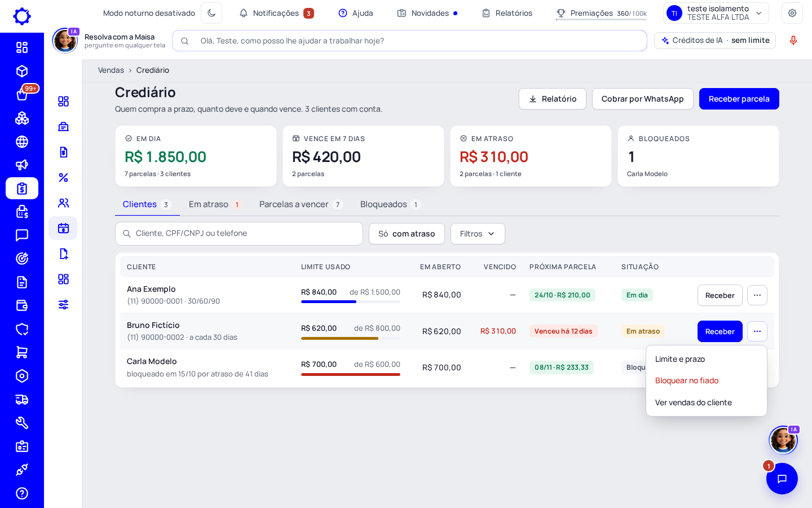Click the 'Receber parcela' button
The width and height of the screenshot is (812, 508).
739,99
